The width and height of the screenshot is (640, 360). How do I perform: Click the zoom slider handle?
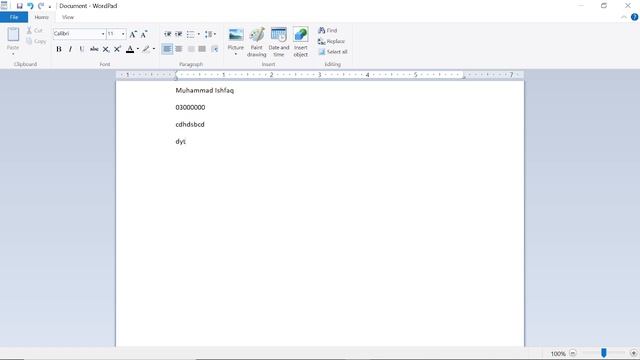tap(604, 353)
